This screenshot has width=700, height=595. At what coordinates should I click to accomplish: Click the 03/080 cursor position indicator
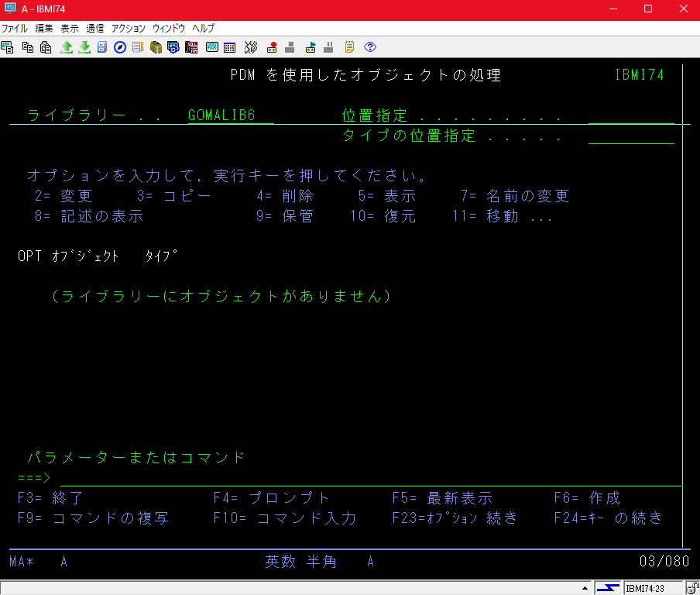[x=664, y=561]
